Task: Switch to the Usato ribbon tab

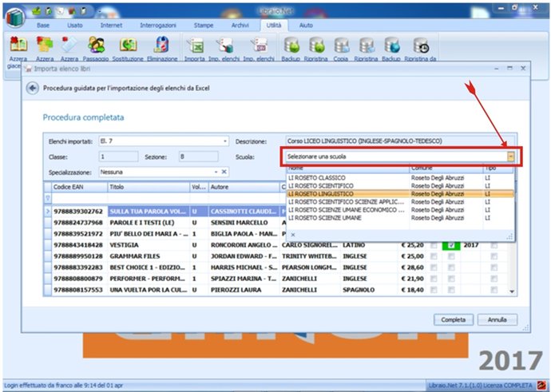Action: (x=75, y=26)
